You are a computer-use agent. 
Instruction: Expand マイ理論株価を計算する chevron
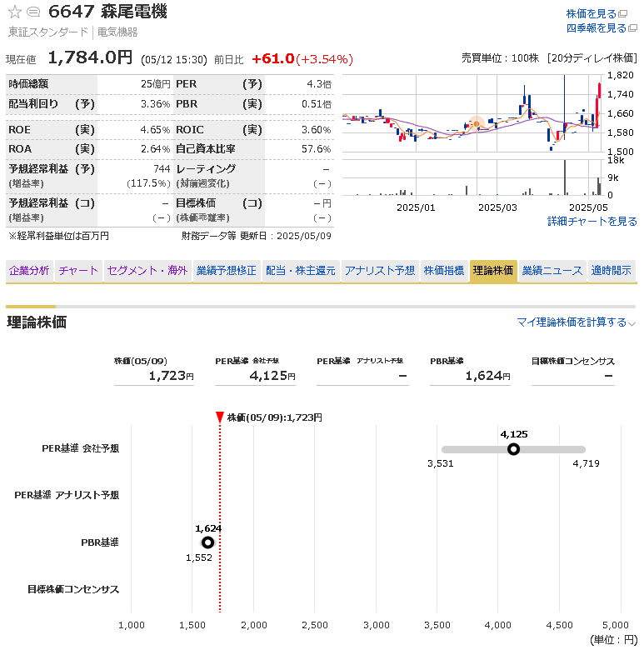click(x=632, y=323)
